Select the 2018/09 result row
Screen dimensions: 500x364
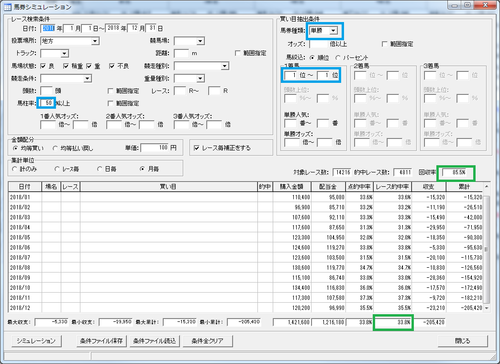coord(246,278)
